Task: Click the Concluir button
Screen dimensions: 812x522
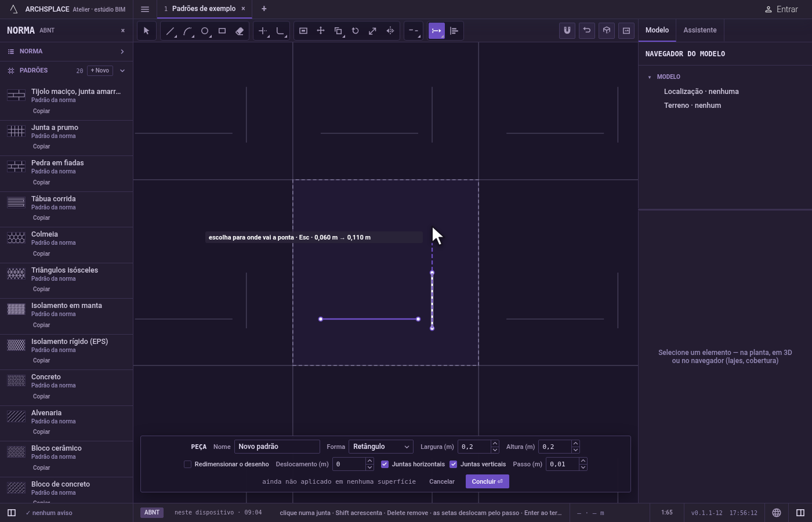Action: (x=487, y=481)
